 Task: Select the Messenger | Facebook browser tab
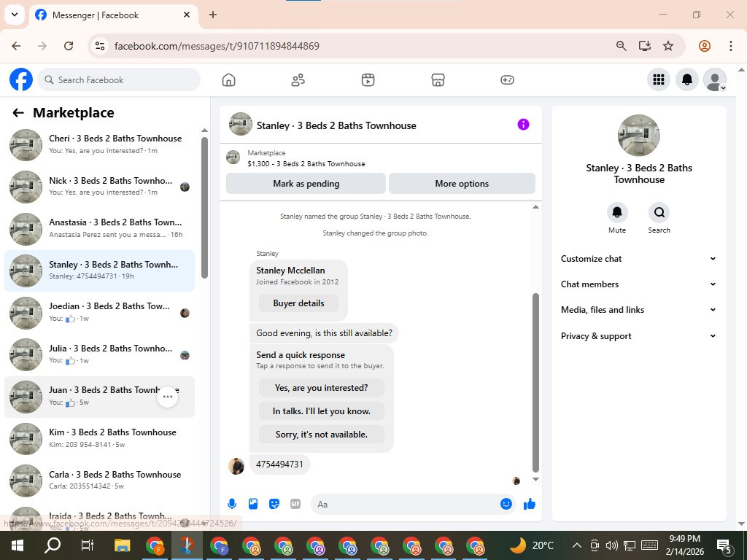coord(113,15)
